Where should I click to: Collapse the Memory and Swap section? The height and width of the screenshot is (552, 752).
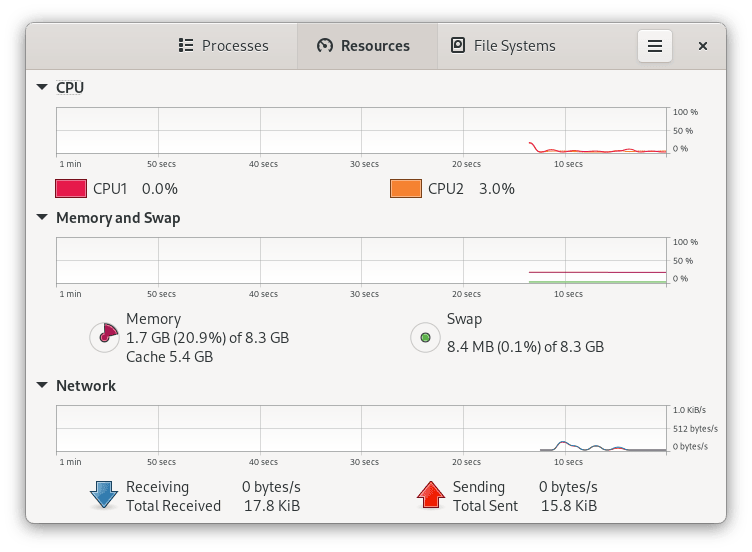coord(42,217)
